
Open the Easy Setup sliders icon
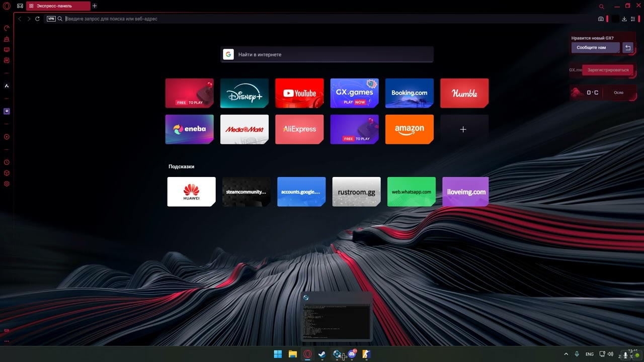[x=633, y=19]
